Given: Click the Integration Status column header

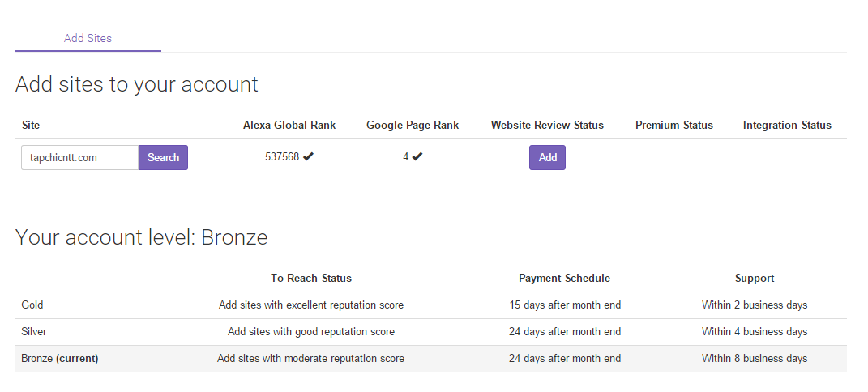Looking at the screenshot, I should coord(787,125).
